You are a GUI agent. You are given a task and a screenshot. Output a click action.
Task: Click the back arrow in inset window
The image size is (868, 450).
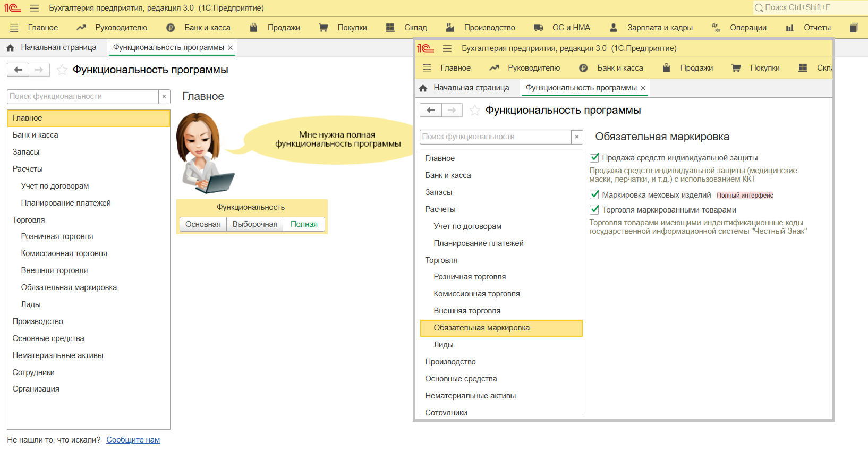[x=431, y=110]
